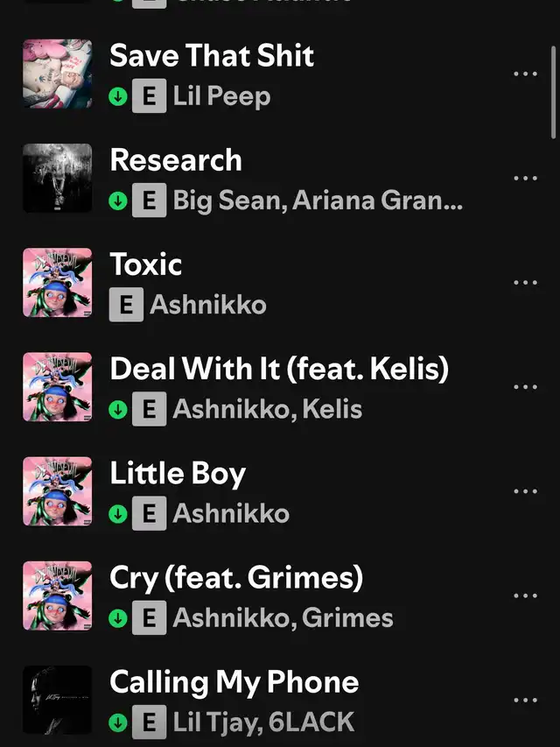
Task: Click Calling My Phone album artwork
Action: (57, 700)
